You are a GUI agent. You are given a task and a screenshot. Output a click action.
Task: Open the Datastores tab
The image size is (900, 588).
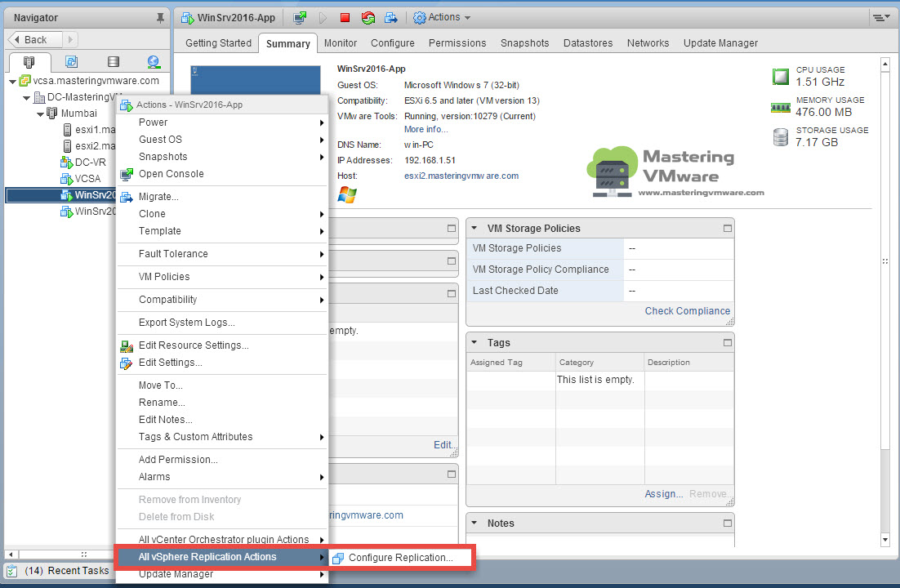point(588,43)
